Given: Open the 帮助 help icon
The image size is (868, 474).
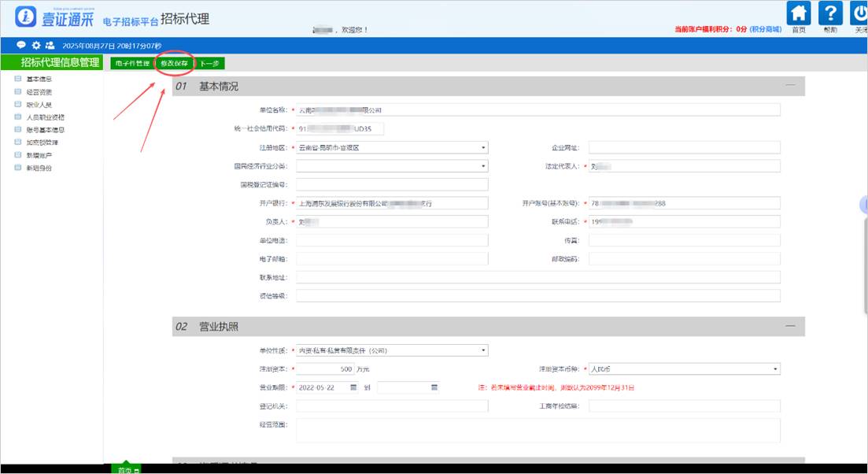Looking at the screenshot, I should (x=830, y=14).
